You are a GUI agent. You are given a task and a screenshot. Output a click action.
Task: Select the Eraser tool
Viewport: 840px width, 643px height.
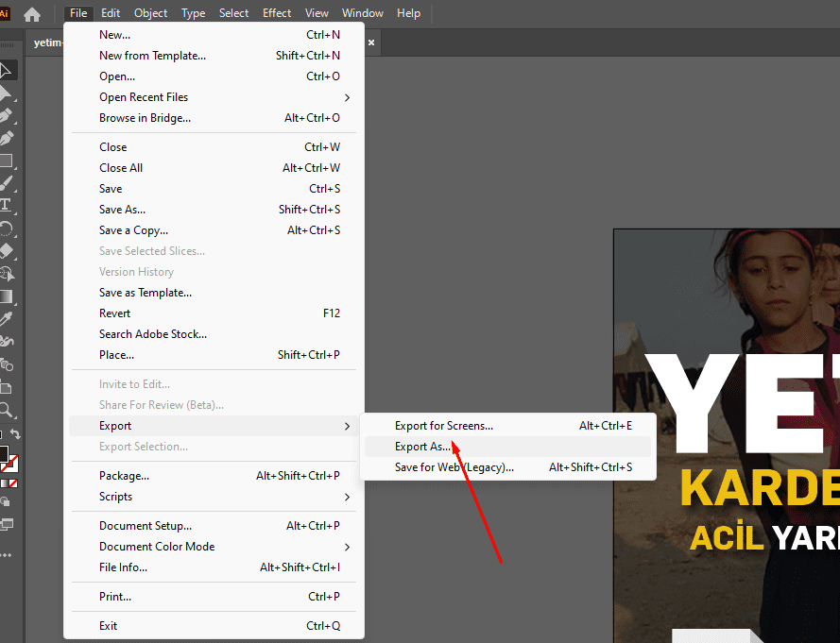pyautogui.click(x=6, y=251)
